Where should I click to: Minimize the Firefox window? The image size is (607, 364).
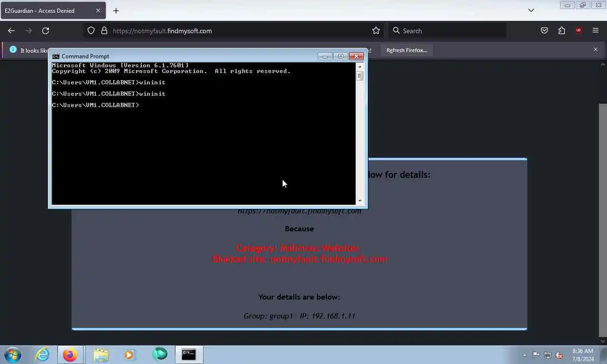click(x=567, y=5)
